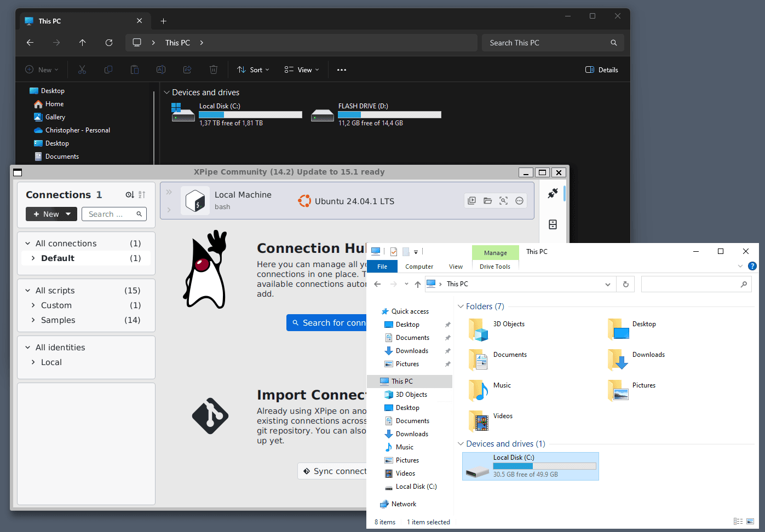Open the New connection dropdown in XPipe
Image resolution: width=765 pixels, height=532 pixels.
coord(51,214)
